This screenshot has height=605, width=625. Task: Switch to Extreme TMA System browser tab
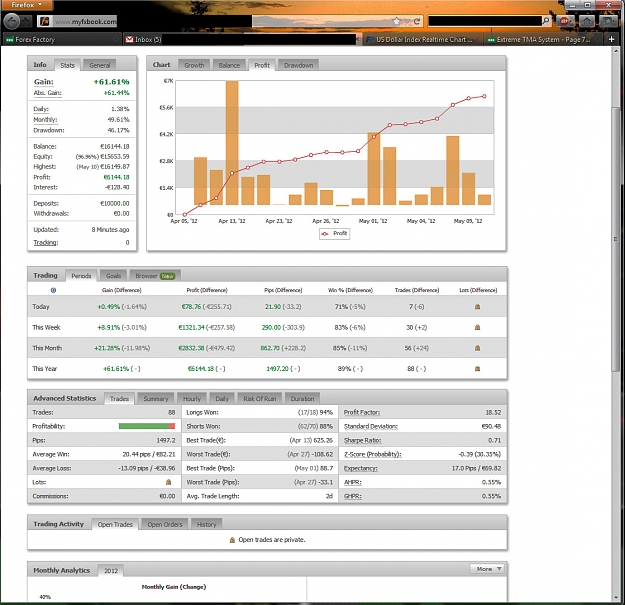click(x=543, y=39)
